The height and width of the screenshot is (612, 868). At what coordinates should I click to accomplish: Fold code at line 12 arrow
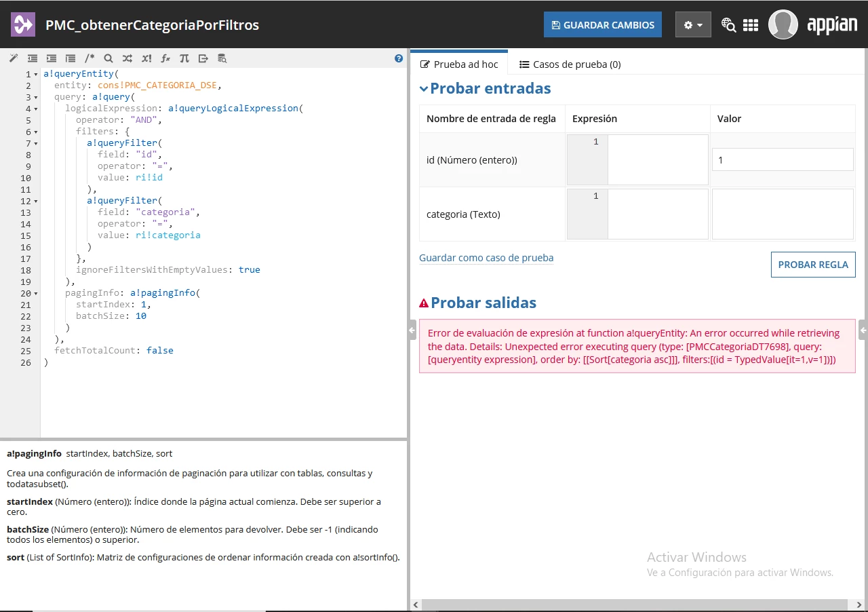[35, 202]
